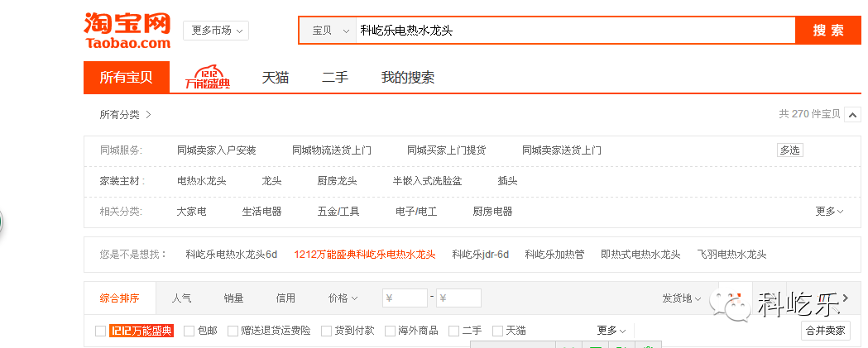868x348 pixels.
Task: Check the 货到付款 checkbox
Action: [x=327, y=331]
